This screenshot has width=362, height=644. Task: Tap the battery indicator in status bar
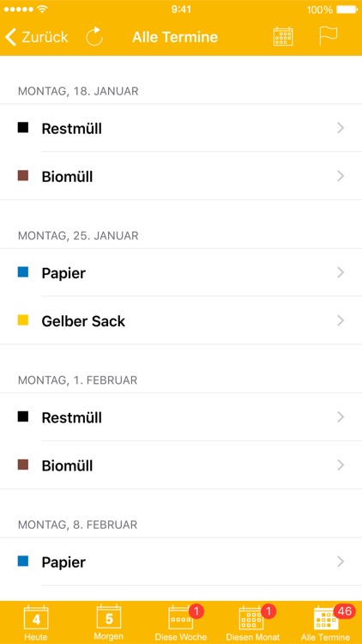(x=347, y=9)
